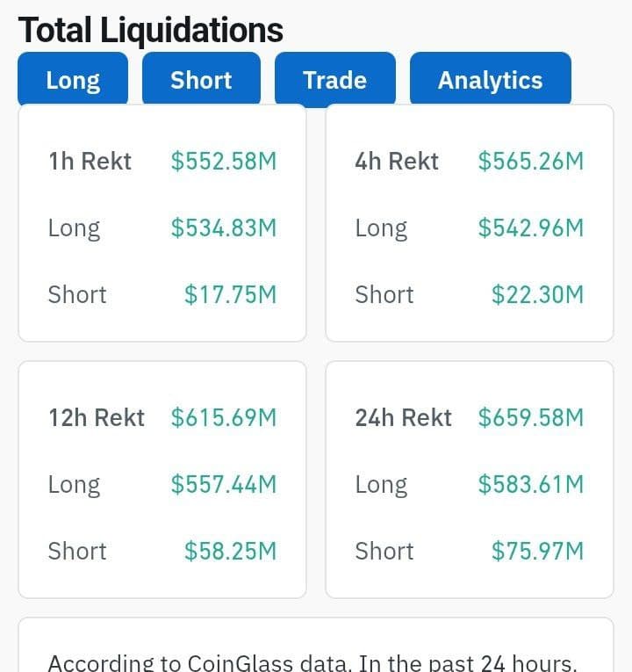Select the 1h Long value $534.83M

click(x=224, y=228)
